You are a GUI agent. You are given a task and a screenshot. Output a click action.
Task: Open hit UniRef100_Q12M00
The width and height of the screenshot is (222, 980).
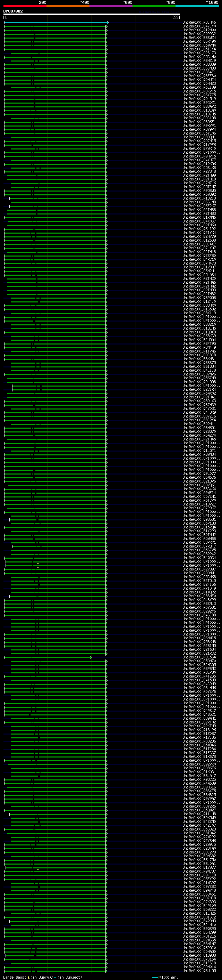coord(199,30)
